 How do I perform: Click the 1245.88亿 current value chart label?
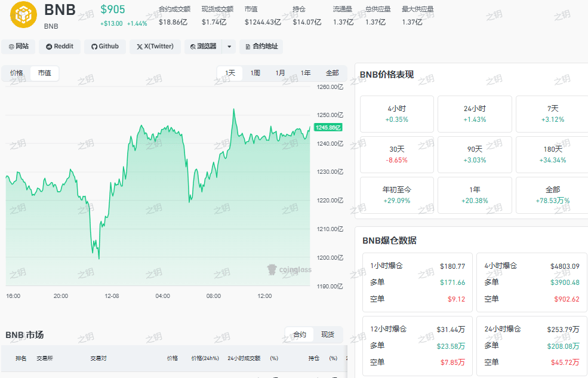(328, 128)
